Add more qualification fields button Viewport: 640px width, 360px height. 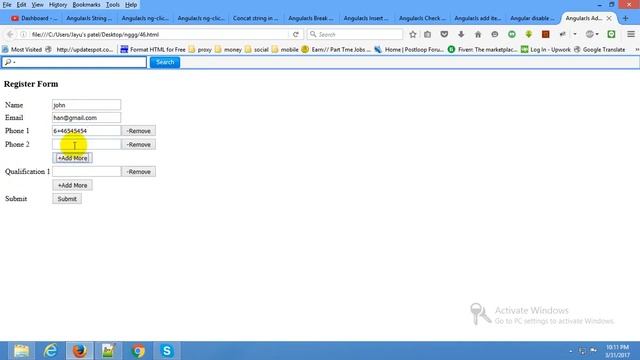(x=72, y=185)
